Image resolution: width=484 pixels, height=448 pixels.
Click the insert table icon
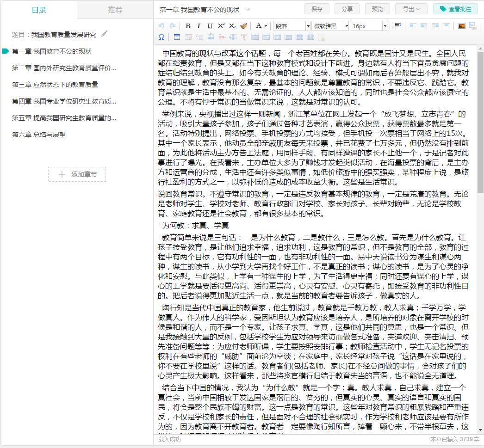[x=177, y=37]
